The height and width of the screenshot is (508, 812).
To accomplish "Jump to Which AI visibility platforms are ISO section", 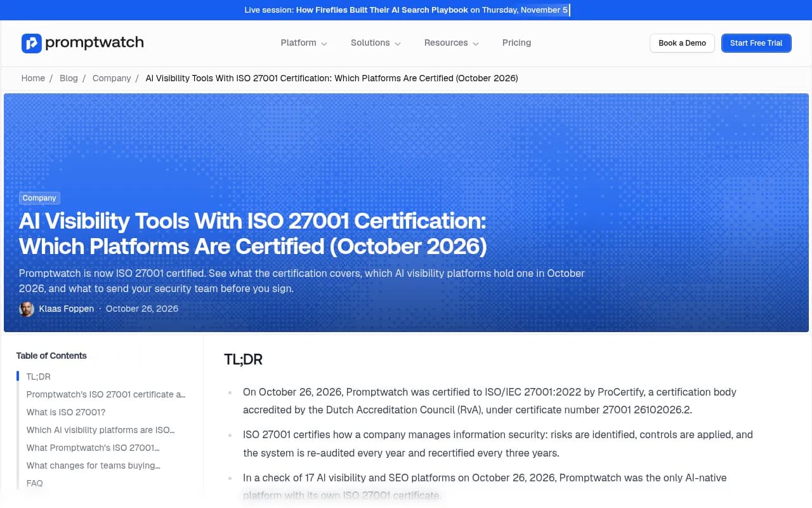I will pos(100,430).
